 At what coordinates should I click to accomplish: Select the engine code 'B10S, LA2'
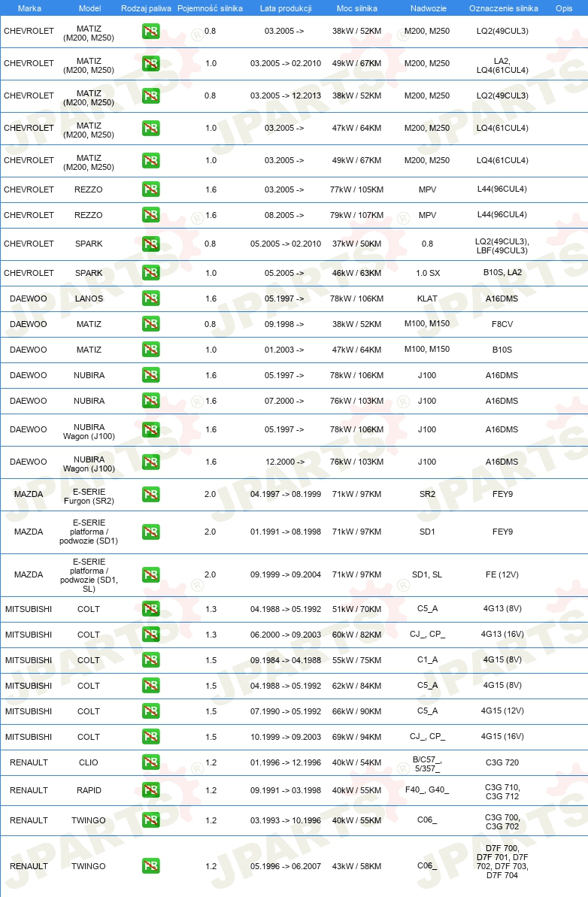point(502,272)
